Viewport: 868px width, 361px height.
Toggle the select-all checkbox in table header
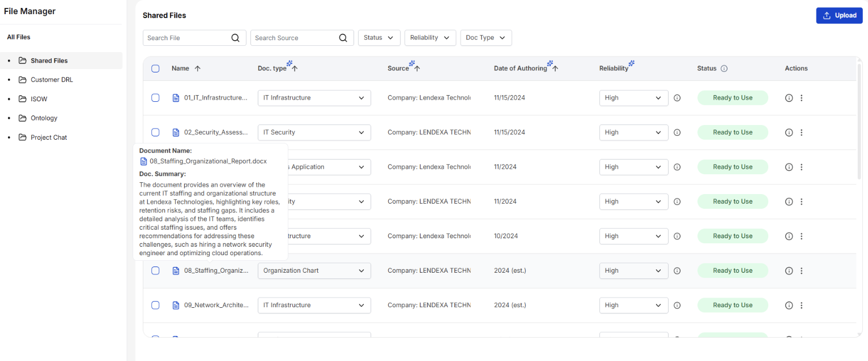[155, 68]
